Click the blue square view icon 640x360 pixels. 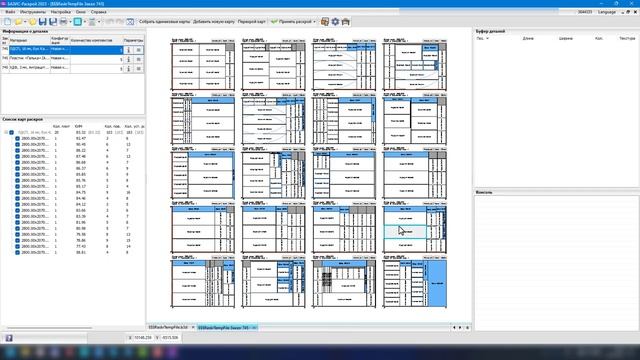[78, 22]
